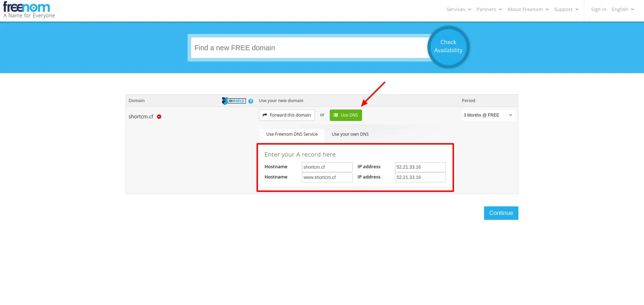The image size is (644, 305).
Task: Click the Continue button
Action: click(x=501, y=213)
